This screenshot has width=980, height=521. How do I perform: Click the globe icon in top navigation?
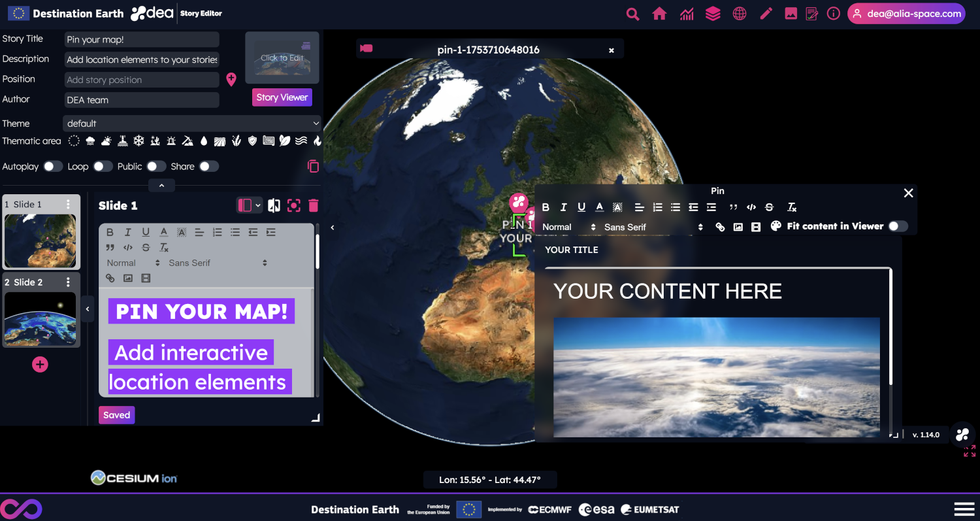[740, 14]
